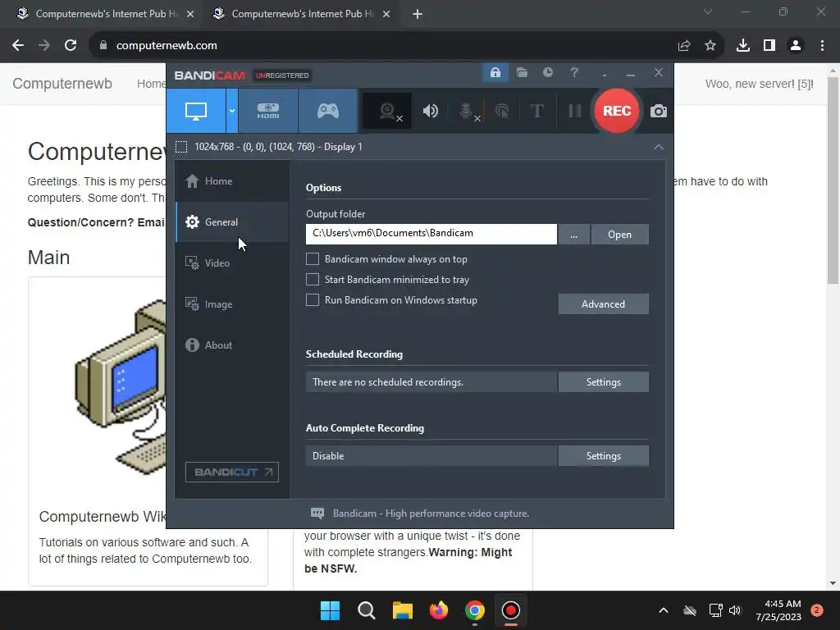Image resolution: width=840 pixels, height=630 pixels.
Task: Open the General settings section
Action: click(232, 221)
